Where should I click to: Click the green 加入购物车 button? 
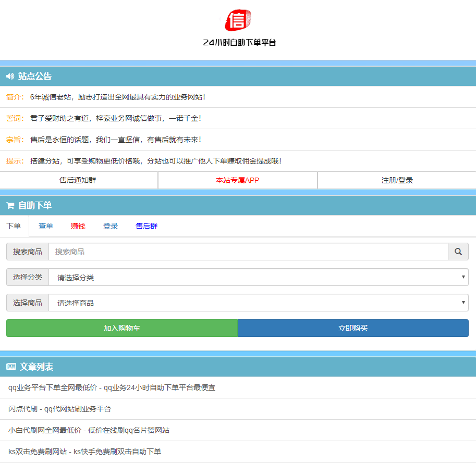[x=121, y=328]
